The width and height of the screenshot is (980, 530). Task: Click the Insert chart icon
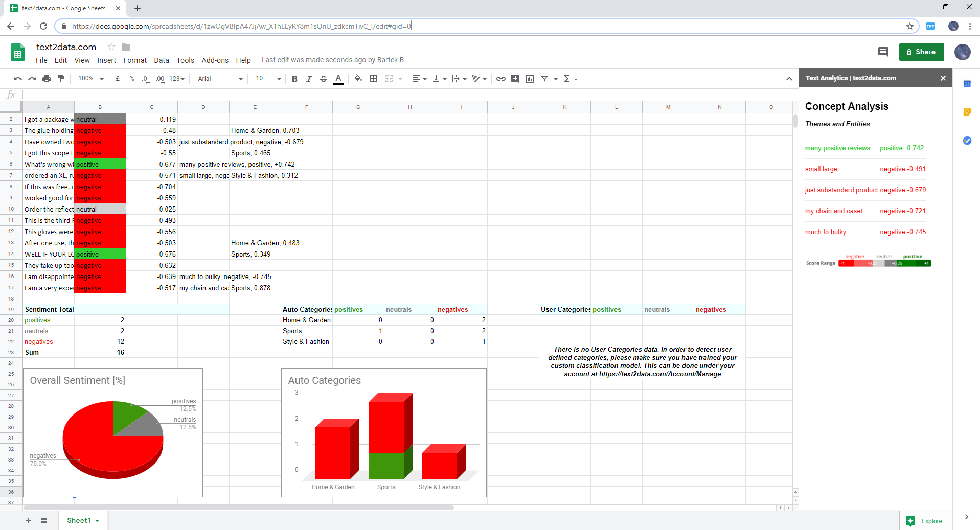pos(530,79)
